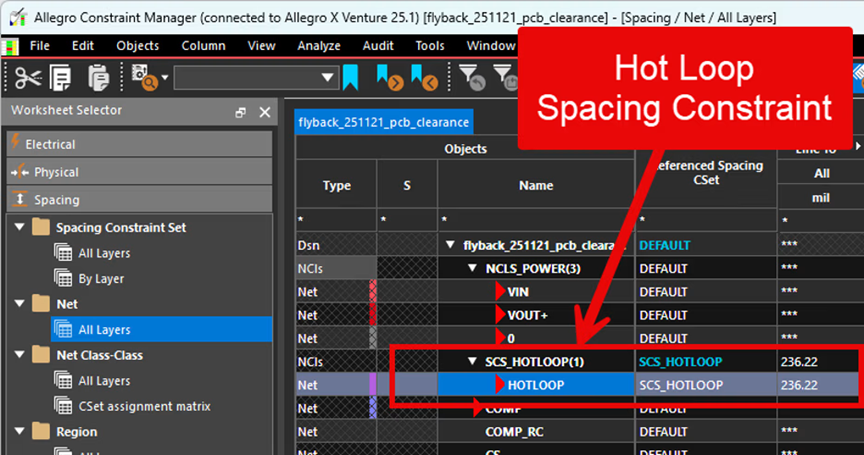Screen dimensions: 864x455
Task: Click the Copy toolbar icon
Action: [x=60, y=78]
